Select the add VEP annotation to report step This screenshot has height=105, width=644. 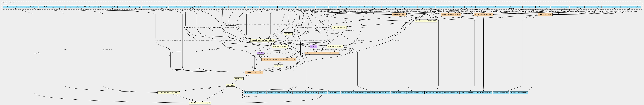coord(200,103)
